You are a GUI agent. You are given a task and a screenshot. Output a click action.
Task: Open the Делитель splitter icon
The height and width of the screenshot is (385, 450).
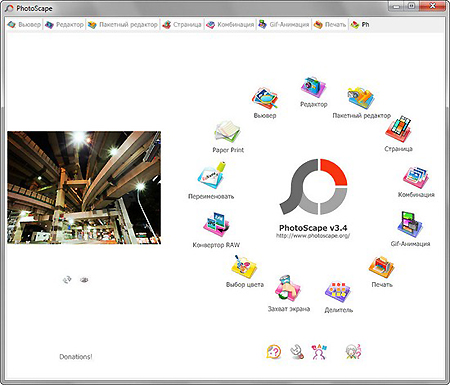[x=338, y=292]
